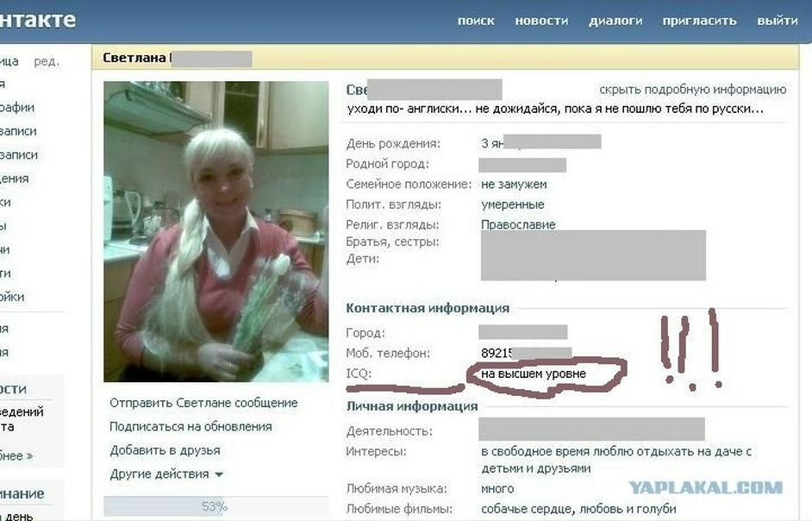Open диалоги from the header menu
The width and height of the screenshot is (812, 521).
pyautogui.click(x=615, y=21)
